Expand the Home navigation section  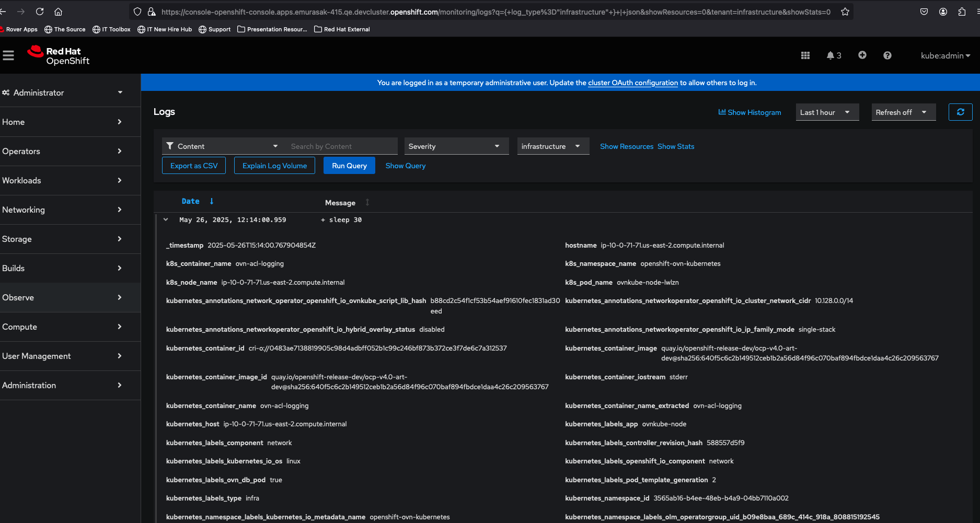(x=70, y=122)
